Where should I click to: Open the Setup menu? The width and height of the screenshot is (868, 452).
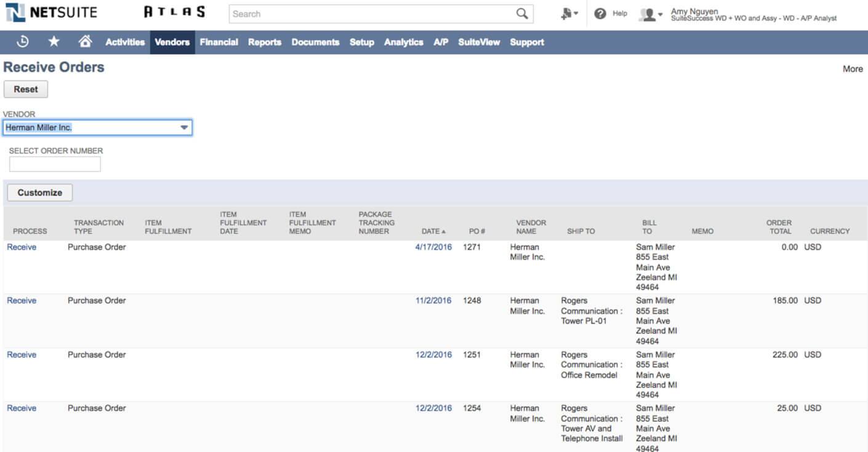362,42
